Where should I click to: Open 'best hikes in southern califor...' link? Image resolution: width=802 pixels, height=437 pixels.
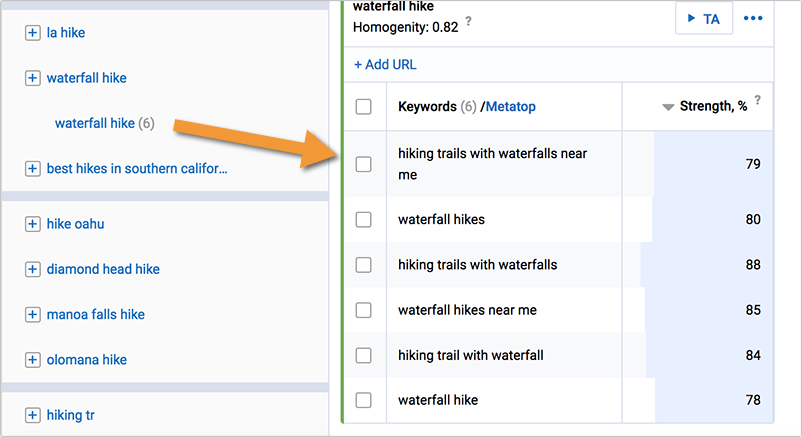(x=137, y=168)
